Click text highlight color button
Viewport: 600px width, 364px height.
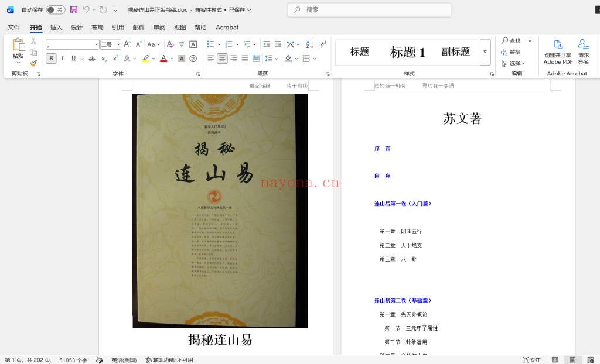[x=145, y=59]
